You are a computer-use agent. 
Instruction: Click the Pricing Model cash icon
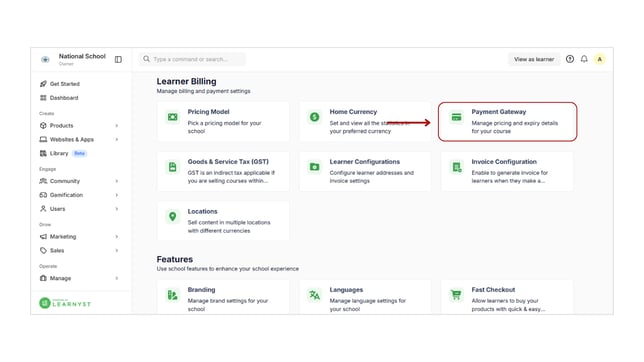[172, 117]
